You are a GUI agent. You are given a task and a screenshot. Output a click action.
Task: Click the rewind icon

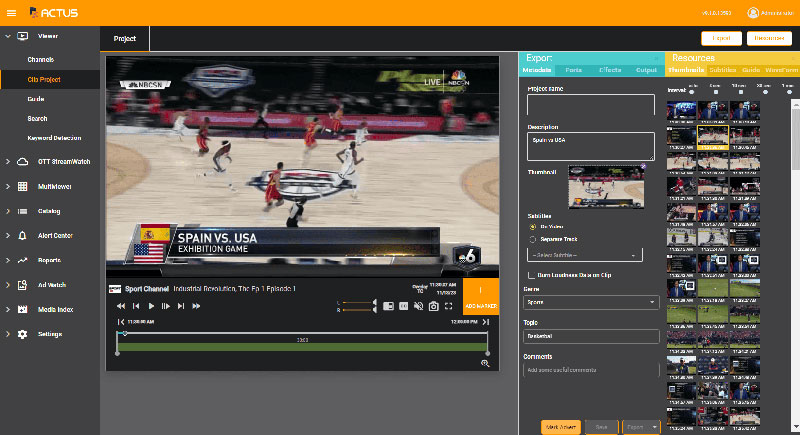click(x=121, y=306)
